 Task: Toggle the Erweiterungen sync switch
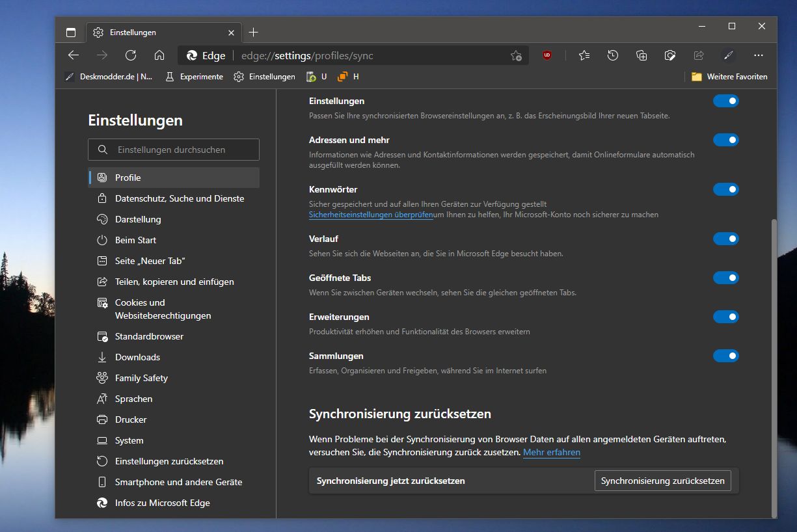(726, 317)
